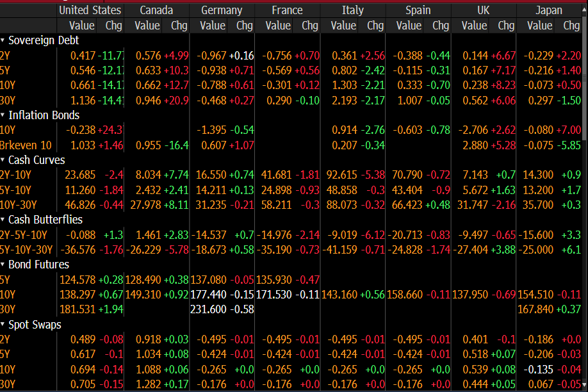Click the 2Y-10Y cash curve row label
588x392 pixels.
coord(15,175)
